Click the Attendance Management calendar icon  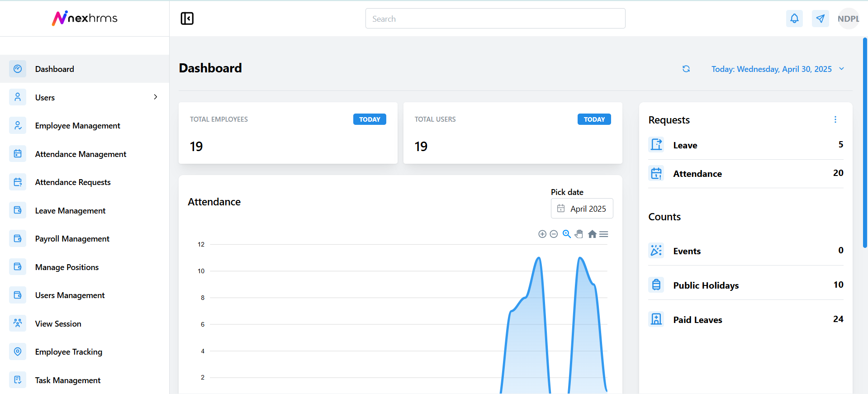(18, 154)
